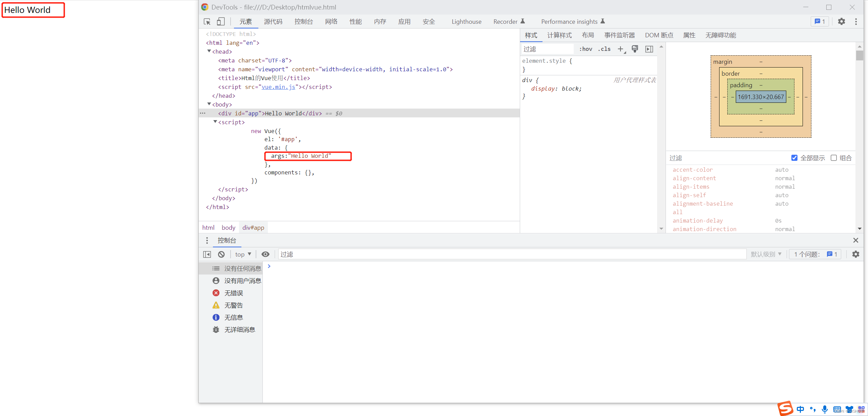
Task: Activate the inspect element picker icon
Action: click(207, 22)
